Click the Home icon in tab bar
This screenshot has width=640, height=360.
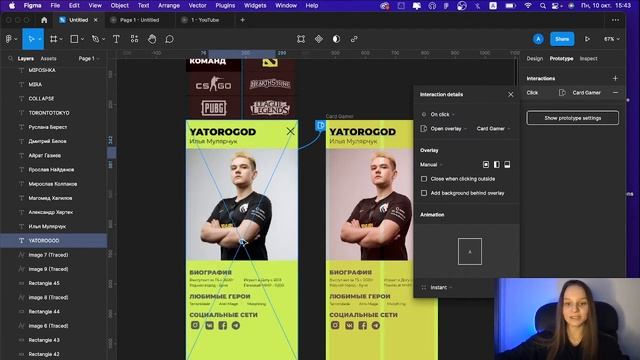[44, 20]
